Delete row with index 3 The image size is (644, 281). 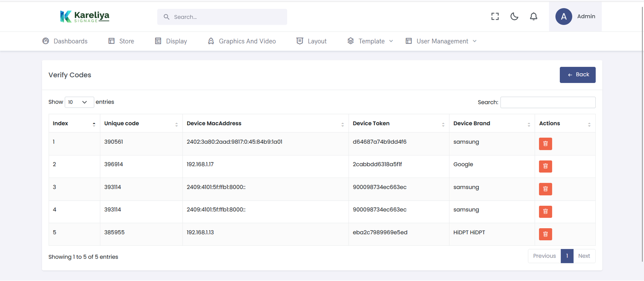(x=545, y=189)
